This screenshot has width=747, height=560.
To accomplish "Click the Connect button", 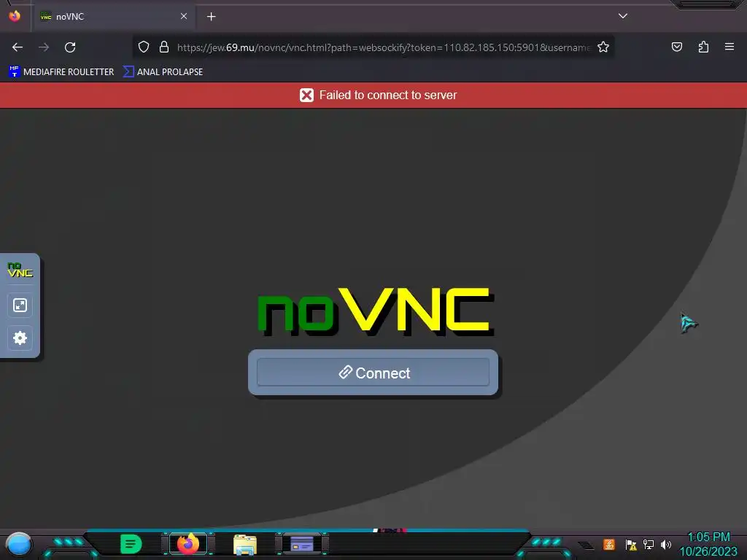I will [373, 373].
